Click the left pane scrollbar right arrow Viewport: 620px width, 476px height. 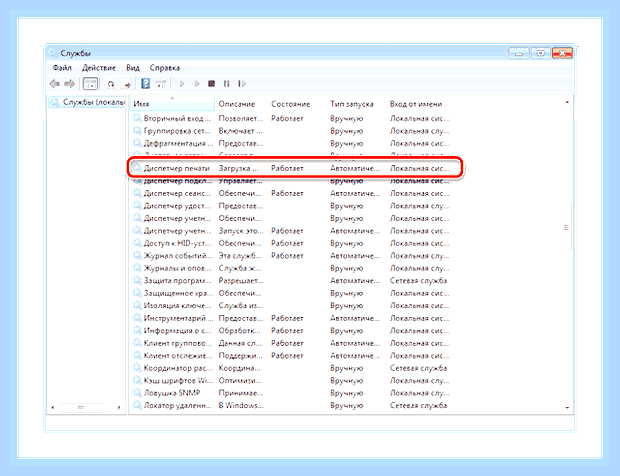point(119,407)
